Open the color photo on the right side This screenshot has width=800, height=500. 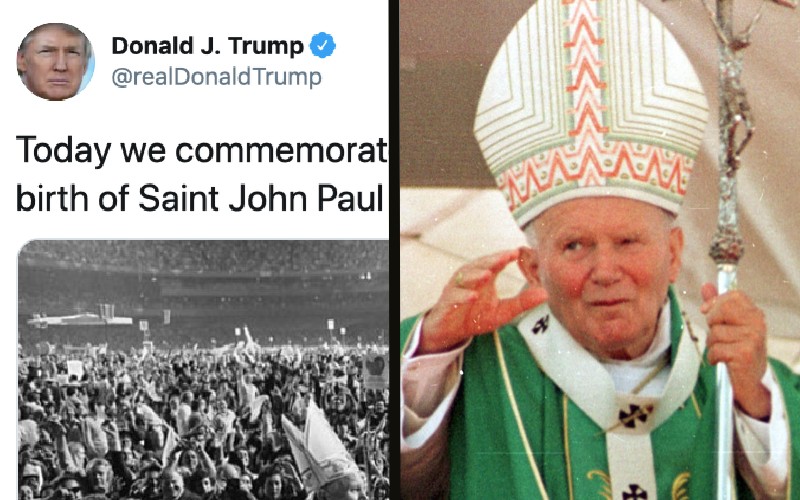(599, 250)
